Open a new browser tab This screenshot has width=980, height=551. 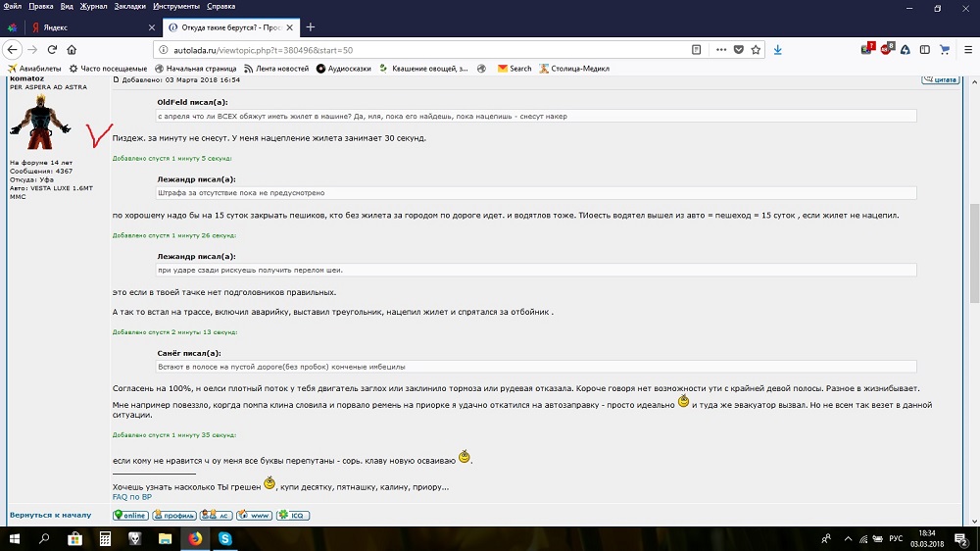(x=311, y=26)
